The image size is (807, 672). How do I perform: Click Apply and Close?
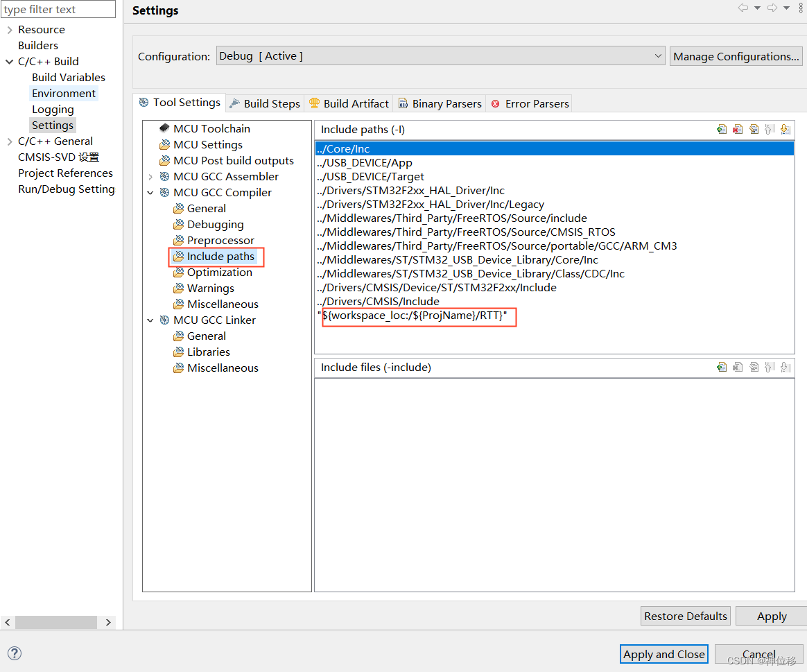[x=663, y=654]
